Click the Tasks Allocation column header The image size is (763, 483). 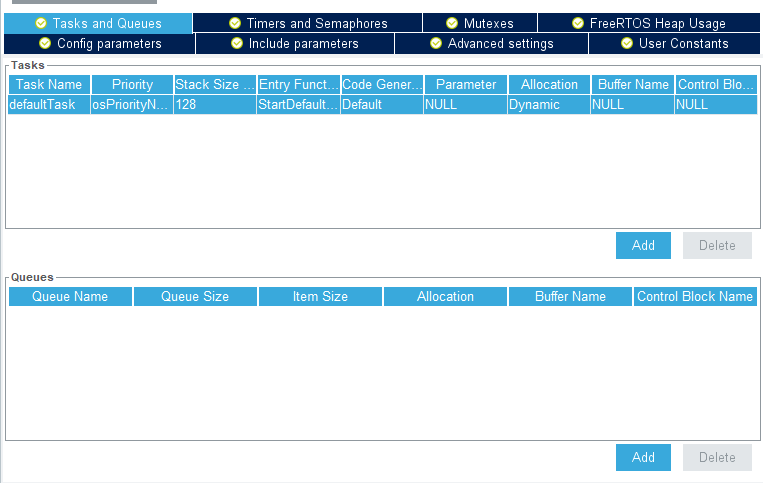[549, 85]
